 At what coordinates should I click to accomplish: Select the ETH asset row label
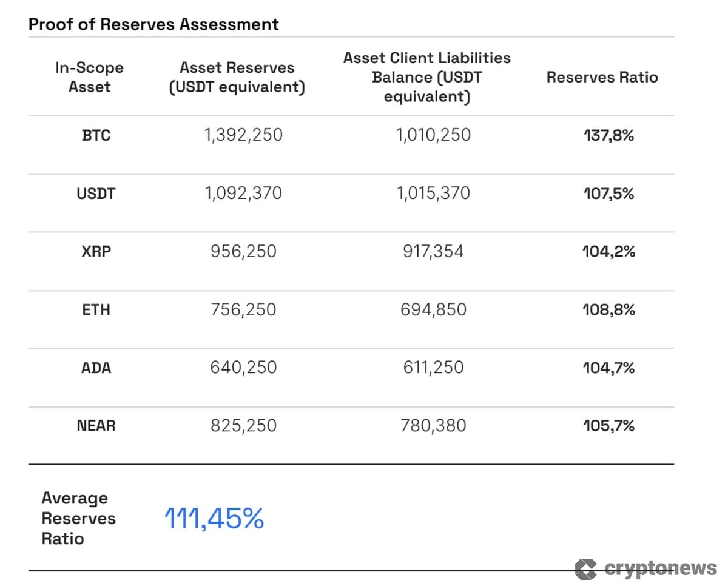(96, 310)
